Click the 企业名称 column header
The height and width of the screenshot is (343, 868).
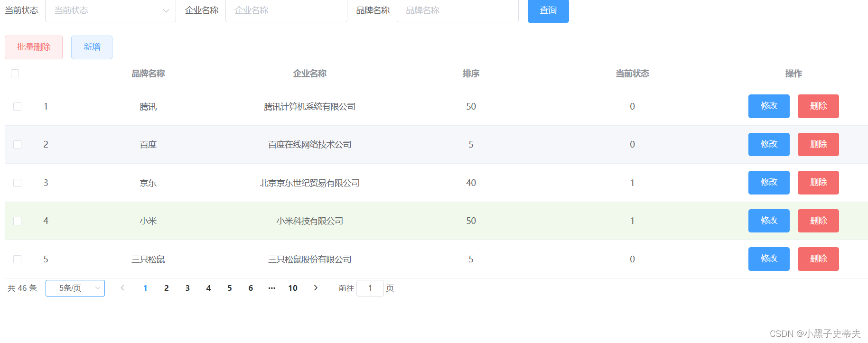[x=309, y=74]
